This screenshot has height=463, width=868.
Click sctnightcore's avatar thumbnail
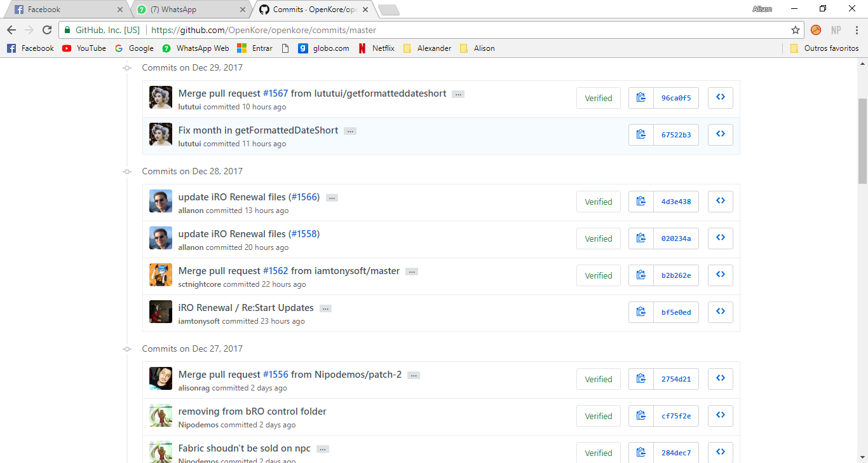(161, 275)
